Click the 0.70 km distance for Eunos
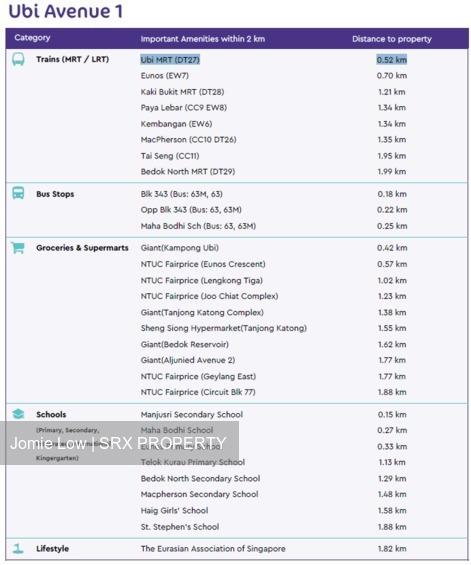471x565 pixels. tap(392, 76)
